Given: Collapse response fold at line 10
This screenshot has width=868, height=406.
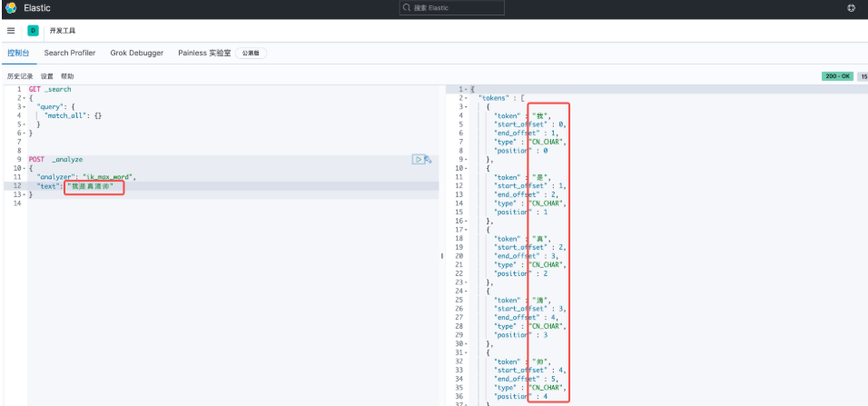Looking at the screenshot, I should tap(467, 168).
